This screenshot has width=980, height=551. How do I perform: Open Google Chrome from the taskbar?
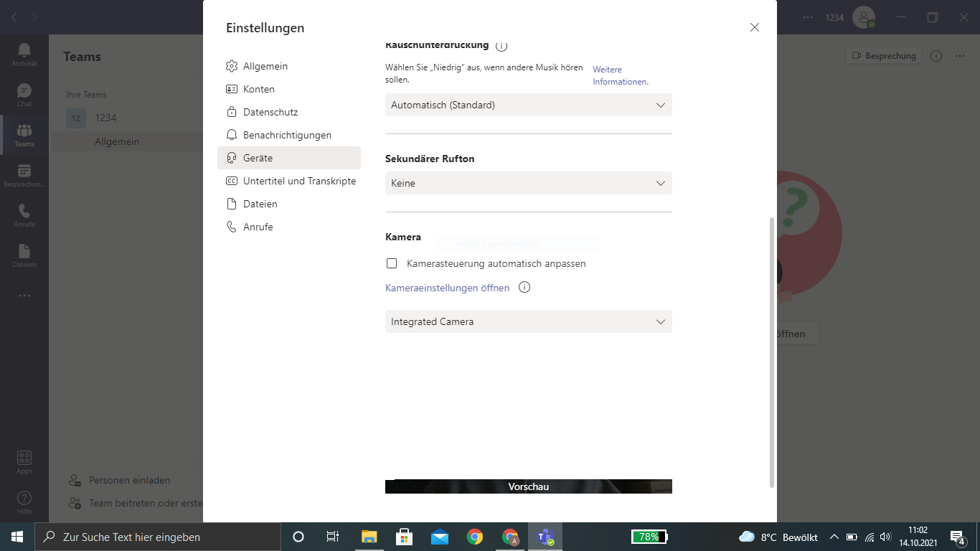(x=474, y=537)
